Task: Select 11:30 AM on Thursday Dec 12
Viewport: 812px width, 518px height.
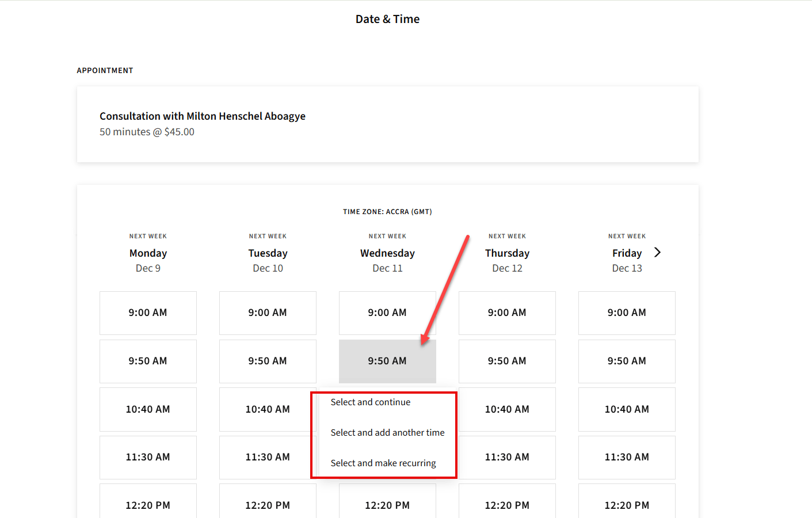Action: (507, 457)
